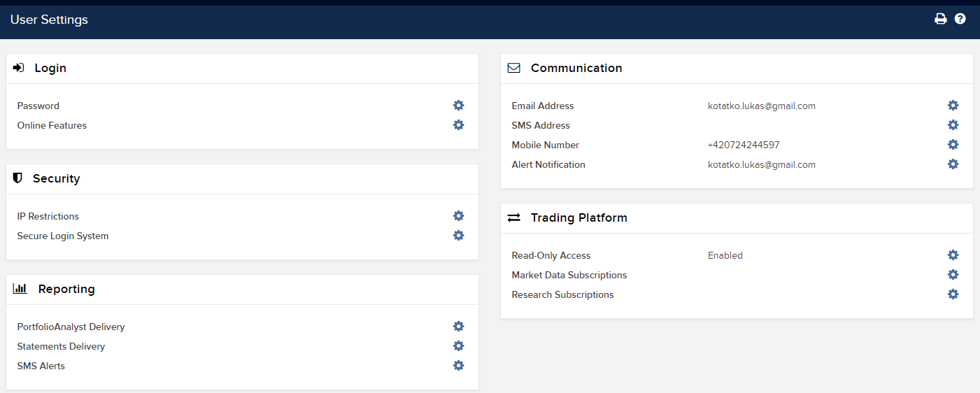Open Read-Only Access settings gear
The height and width of the screenshot is (393, 980).
(953, 255)
